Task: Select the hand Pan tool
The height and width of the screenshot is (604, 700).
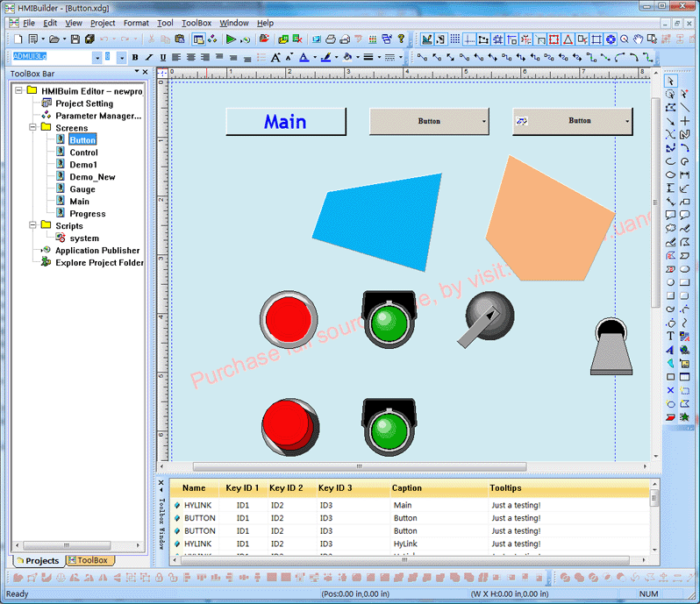Action: coord(639,39)
